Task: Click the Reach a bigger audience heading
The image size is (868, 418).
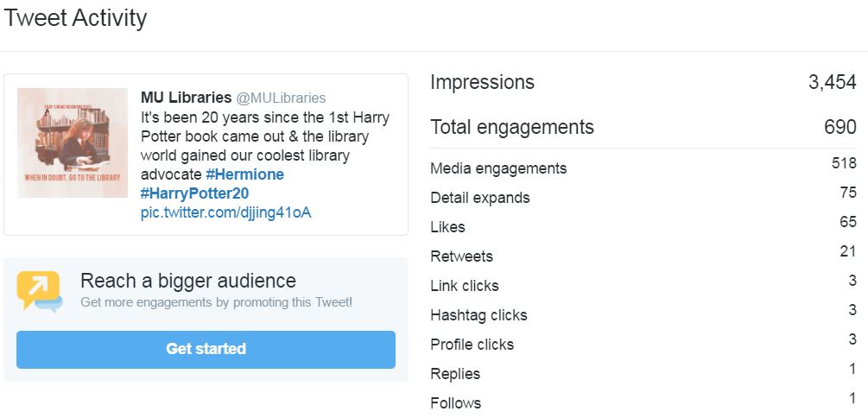Action: (x=188, y=281)
